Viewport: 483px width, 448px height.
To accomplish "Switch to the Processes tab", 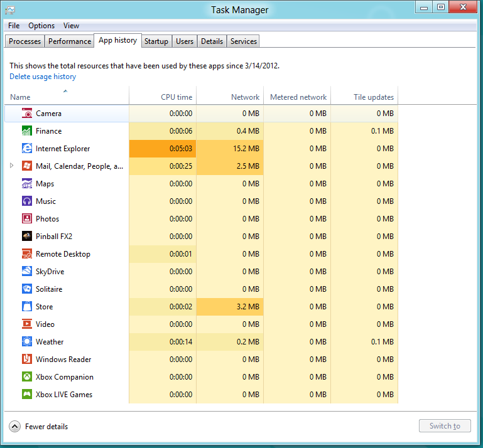I will (x=24, y=41).
